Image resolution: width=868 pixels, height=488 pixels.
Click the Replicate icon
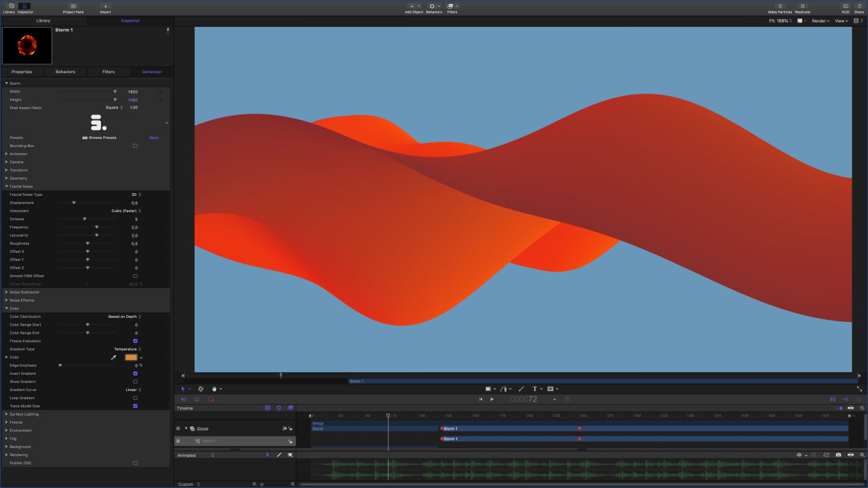point(802,7)
